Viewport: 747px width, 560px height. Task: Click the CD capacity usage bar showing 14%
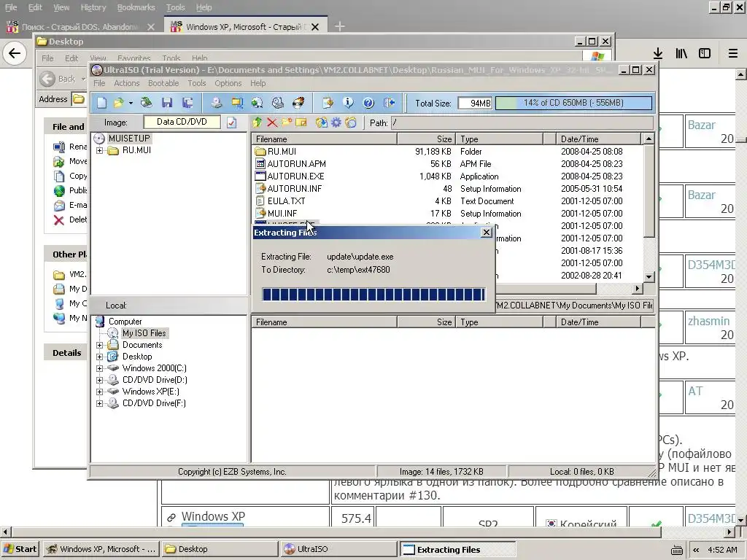[573, 103]
